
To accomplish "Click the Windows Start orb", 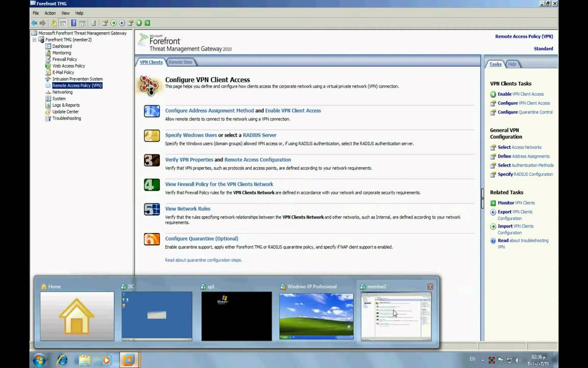I will [39, 360].
